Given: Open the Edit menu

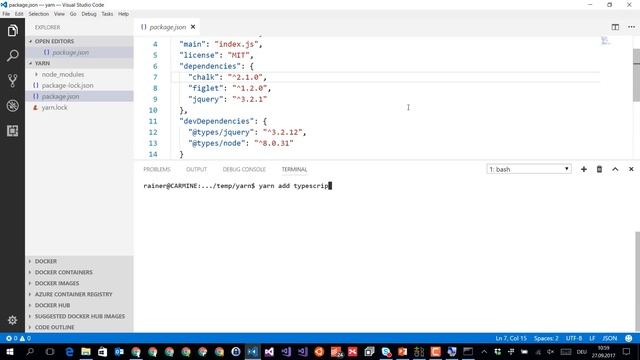Looking at the screenshot, I should [19, 14].
